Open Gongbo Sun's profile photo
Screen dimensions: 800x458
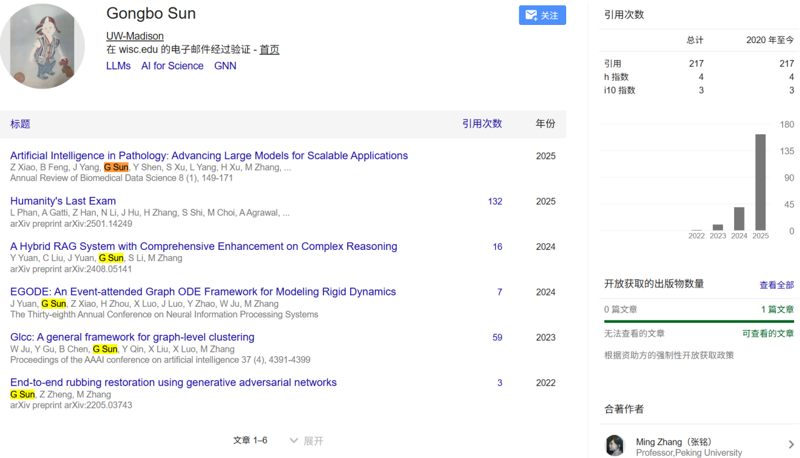[x=42, y=43]
